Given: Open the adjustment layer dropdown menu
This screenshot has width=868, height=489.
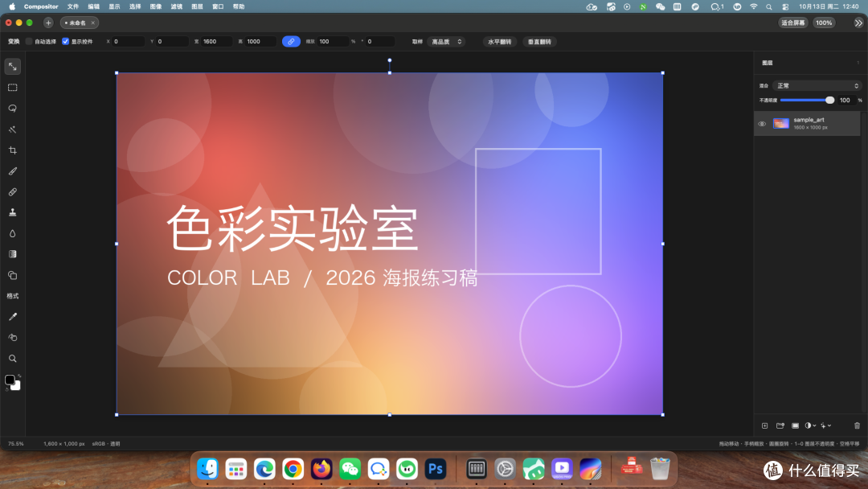Looking at the screenshot, I should click(810, 426).
